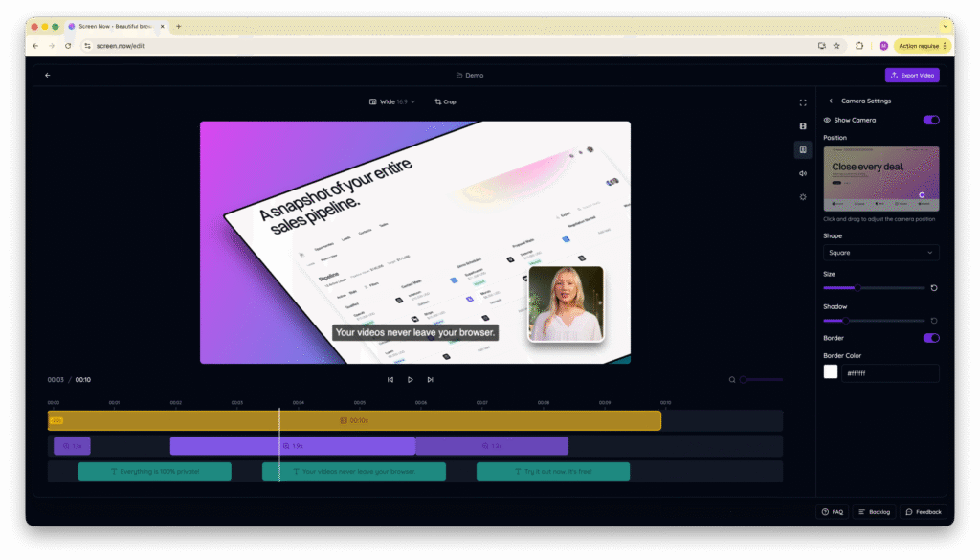Image resolution: width=980 pixels, height=560 pixels.
Task: Open the gear settings icon in sidebar
Action: [803, 197]
